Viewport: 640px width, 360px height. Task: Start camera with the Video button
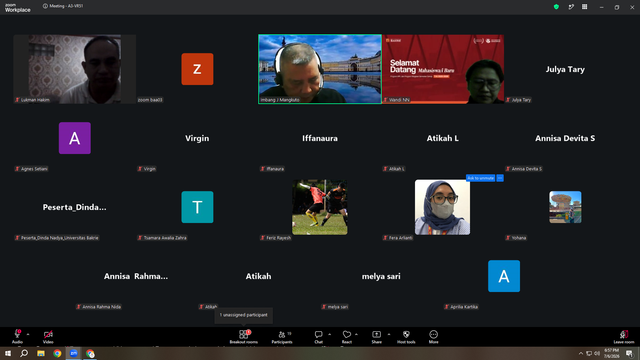click(x=48, y=337)
